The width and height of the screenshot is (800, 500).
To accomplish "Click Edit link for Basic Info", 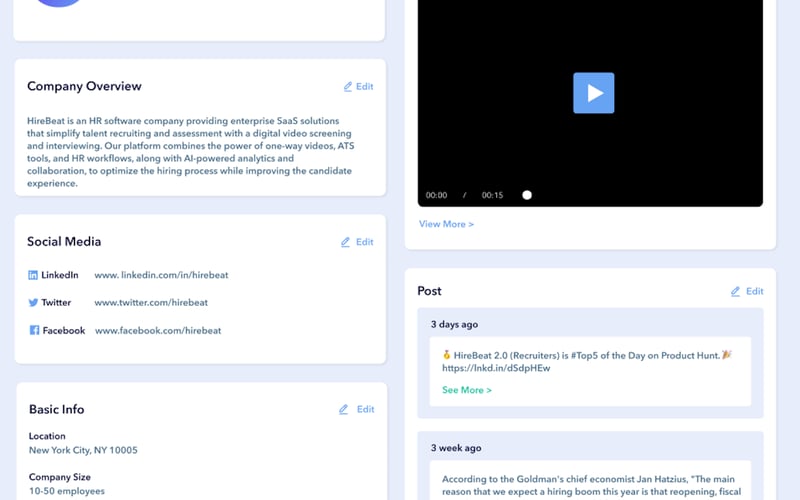I will 365,409.
